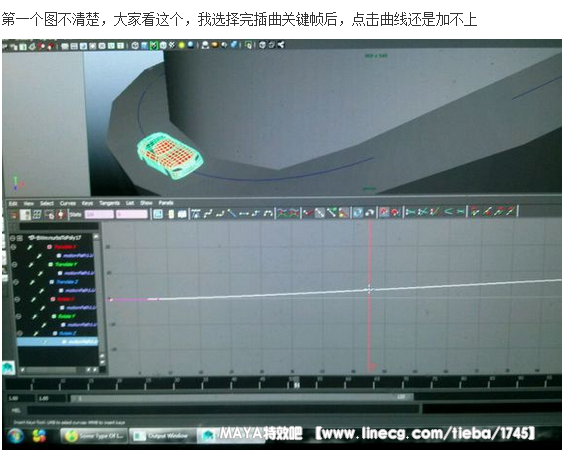
Task: Select the Region Keys tool icon
Action: pyautogui.click(x=49, y=215)
